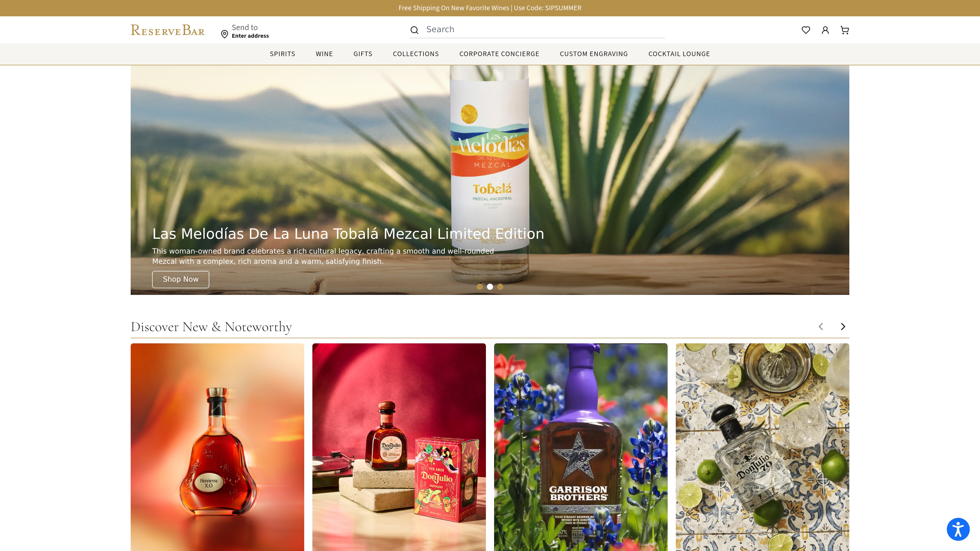Select the third carousel slide dot

500,287
